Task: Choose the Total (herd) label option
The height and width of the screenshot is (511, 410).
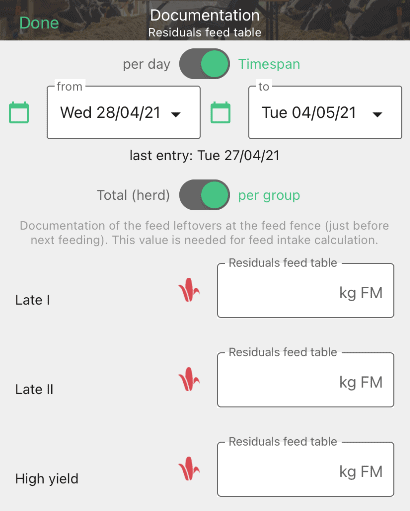Action: (x=133, y=195)
